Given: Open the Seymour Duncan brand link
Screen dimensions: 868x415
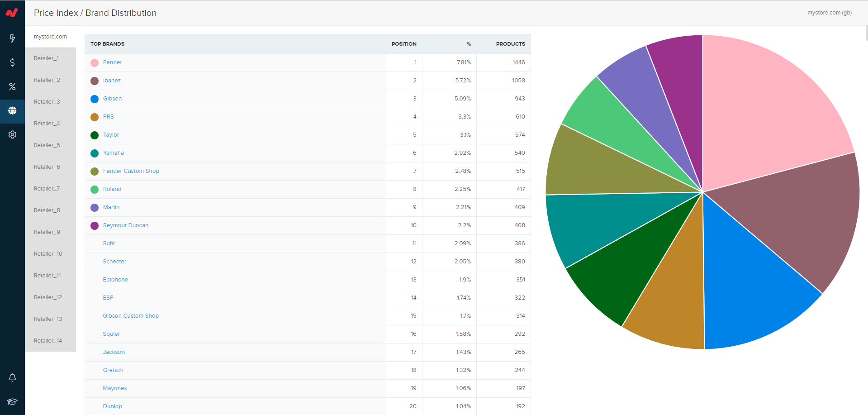Looking at the screenshot, I should pos(126,225).
